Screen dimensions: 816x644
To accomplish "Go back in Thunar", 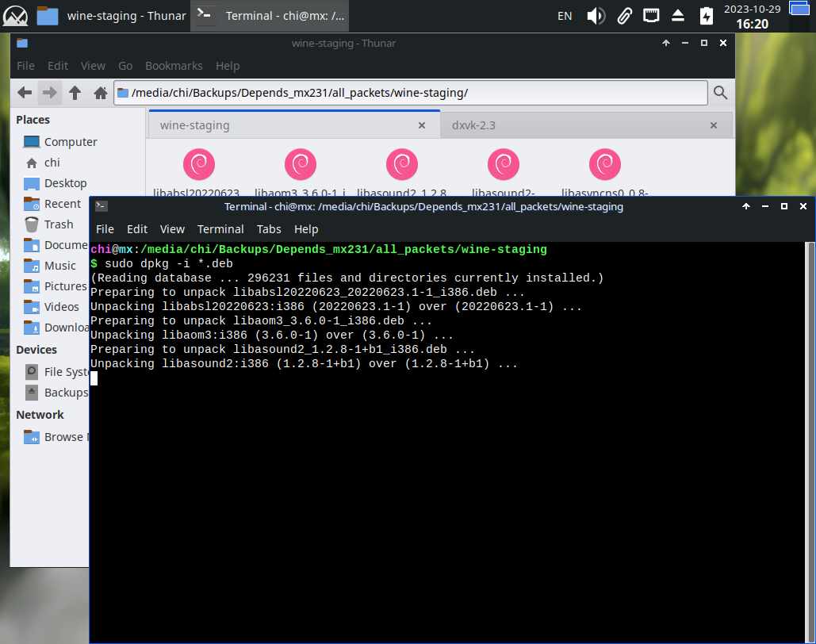I will pos(25,93).
